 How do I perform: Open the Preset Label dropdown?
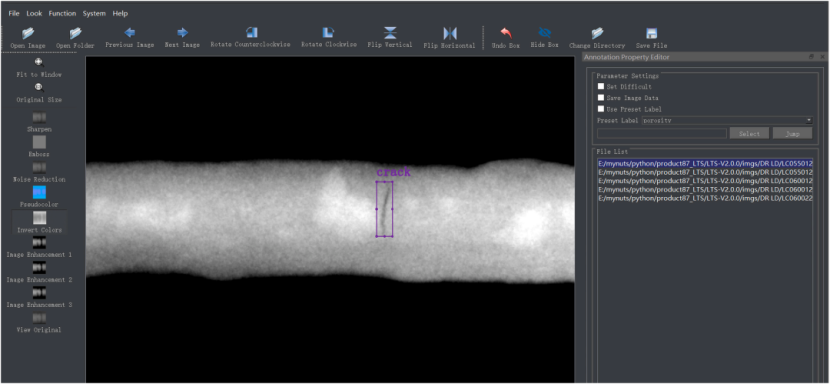[x=727, y=121]
